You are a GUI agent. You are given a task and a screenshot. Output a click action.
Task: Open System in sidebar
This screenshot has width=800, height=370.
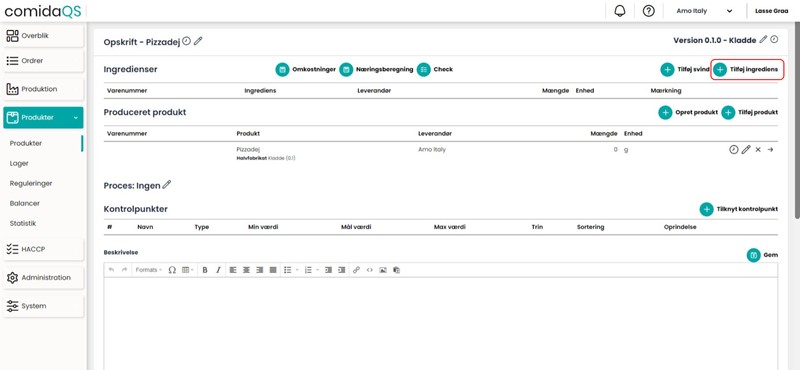pos(43,306)
